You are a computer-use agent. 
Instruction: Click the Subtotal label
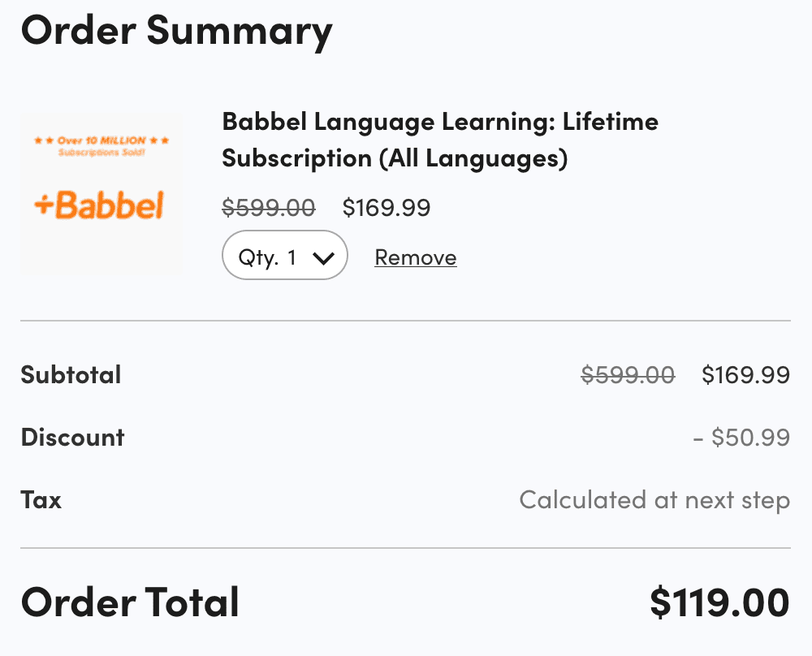(71, 375)
